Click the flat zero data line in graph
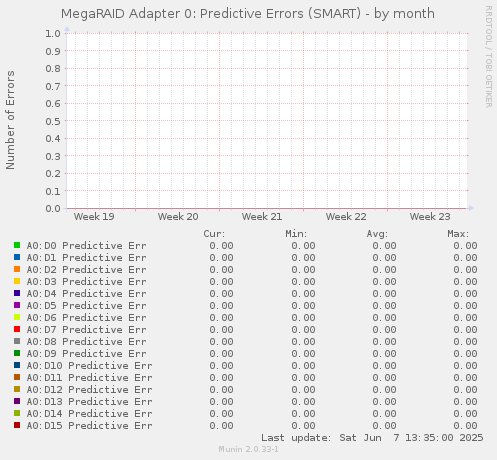Screen dimensions: 497x460 [x=267, y=209]
